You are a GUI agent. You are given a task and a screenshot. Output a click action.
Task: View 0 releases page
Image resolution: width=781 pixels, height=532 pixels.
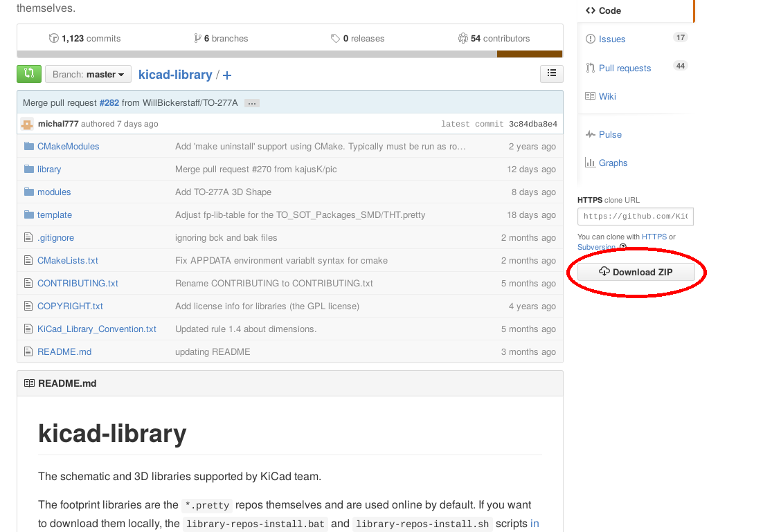click(358, 38)
